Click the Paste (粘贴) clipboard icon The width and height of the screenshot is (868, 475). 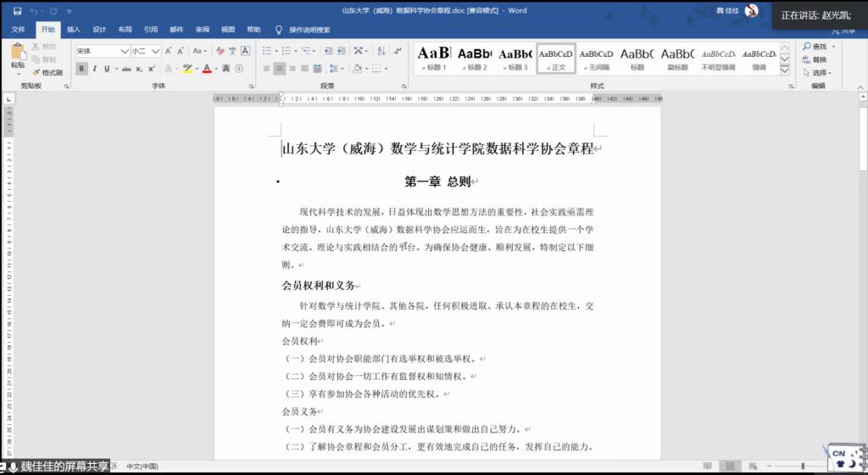click(18, 56)
